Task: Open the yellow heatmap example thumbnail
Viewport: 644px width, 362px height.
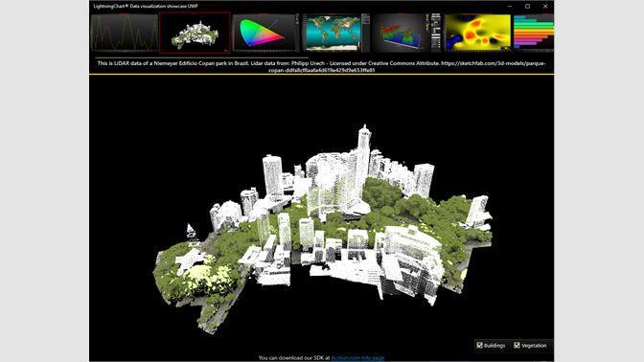Action: coord(477,33)
